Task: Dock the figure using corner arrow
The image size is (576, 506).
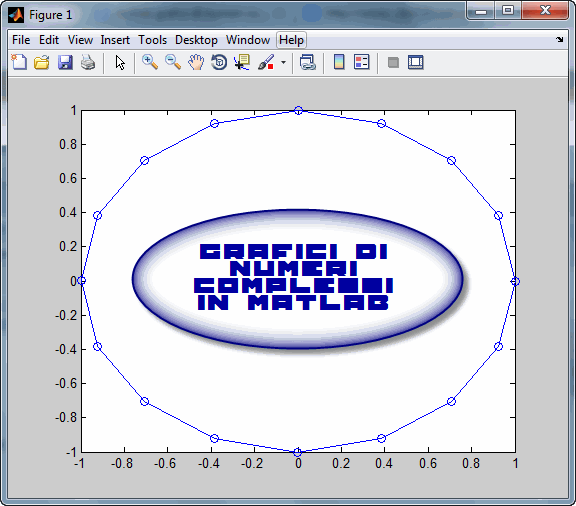Action: pyautogui.click(x=559, y=39)
